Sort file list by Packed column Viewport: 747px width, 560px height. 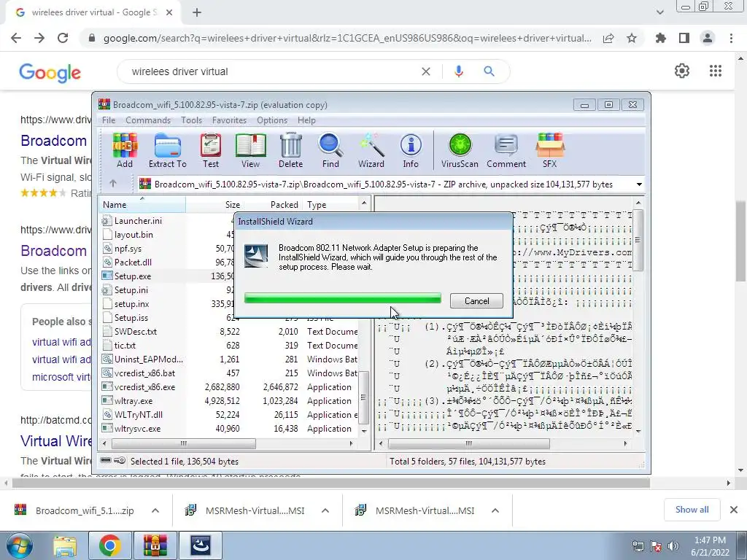point(273,205)
